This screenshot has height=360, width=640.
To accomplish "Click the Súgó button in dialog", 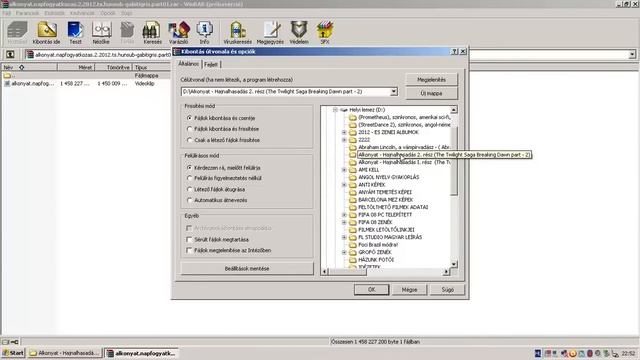I will [447, 289].
